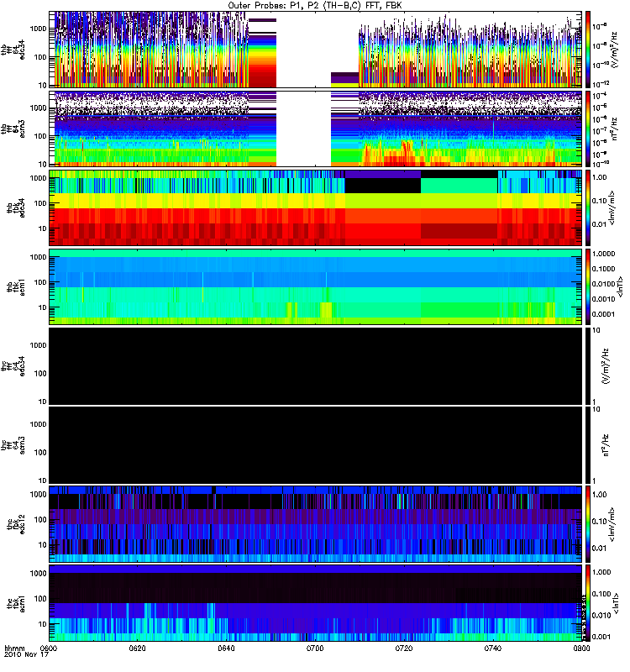Click the <|nT|> color bar of fourth panel
630x672 pixels.
[x=588, y=286]
